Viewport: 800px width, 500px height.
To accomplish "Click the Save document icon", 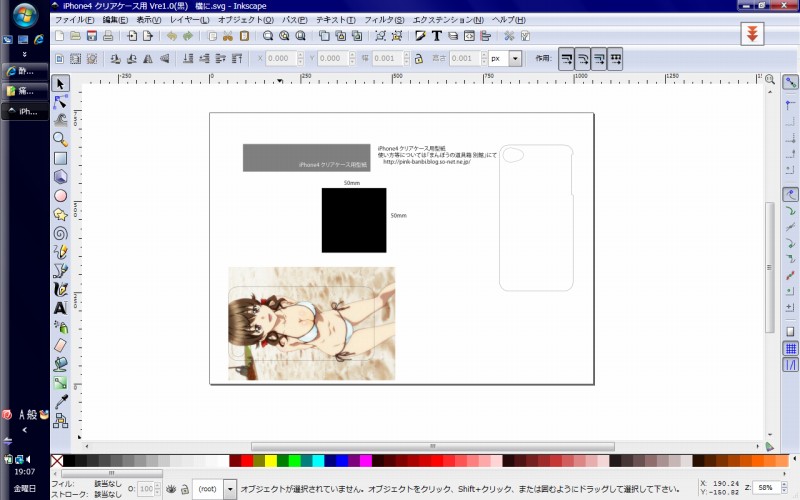I will (92, 36).
